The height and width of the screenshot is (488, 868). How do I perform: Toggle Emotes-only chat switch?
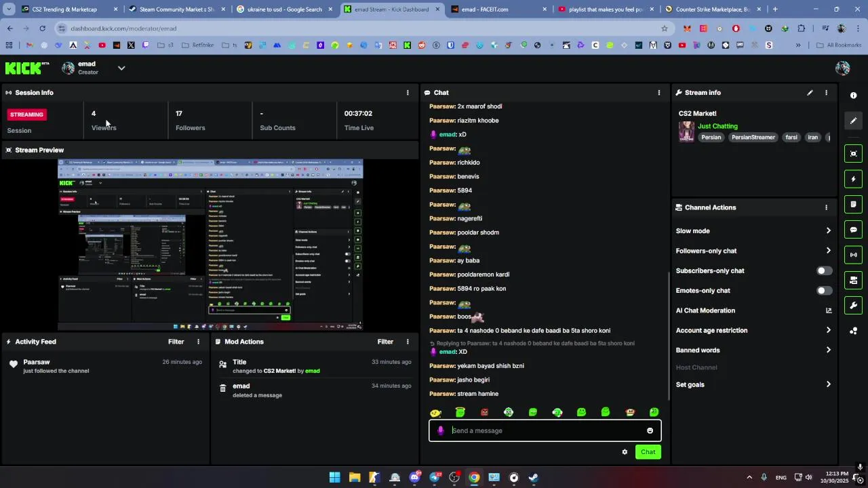click(823, 291)
